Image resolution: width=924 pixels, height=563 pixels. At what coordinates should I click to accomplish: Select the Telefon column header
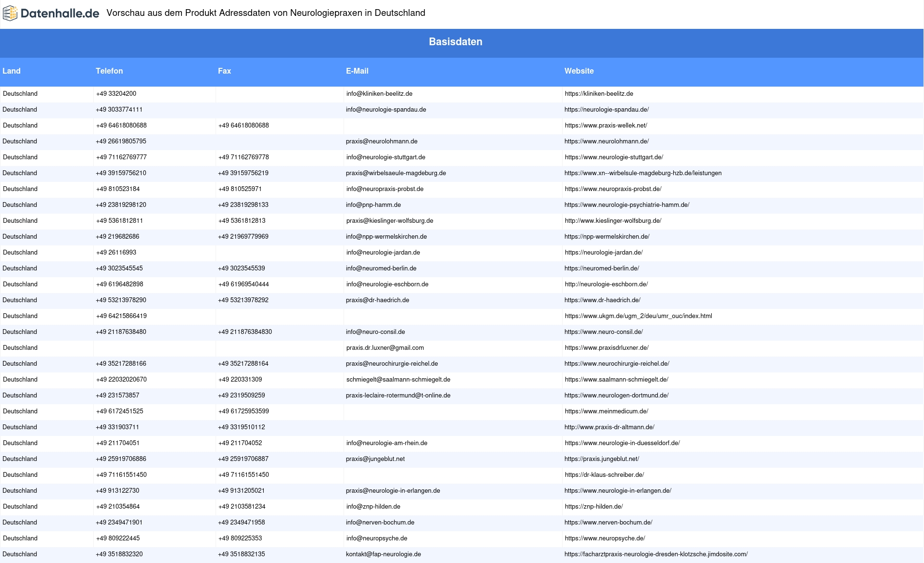pyautogui.click(x=109, y=71)
